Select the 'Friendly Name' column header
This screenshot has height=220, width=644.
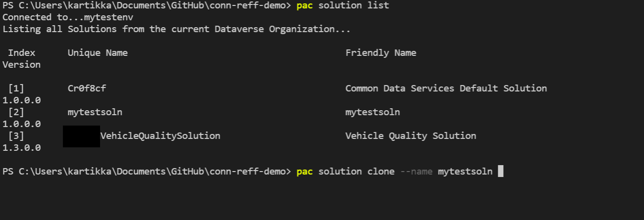click(381, 53)
